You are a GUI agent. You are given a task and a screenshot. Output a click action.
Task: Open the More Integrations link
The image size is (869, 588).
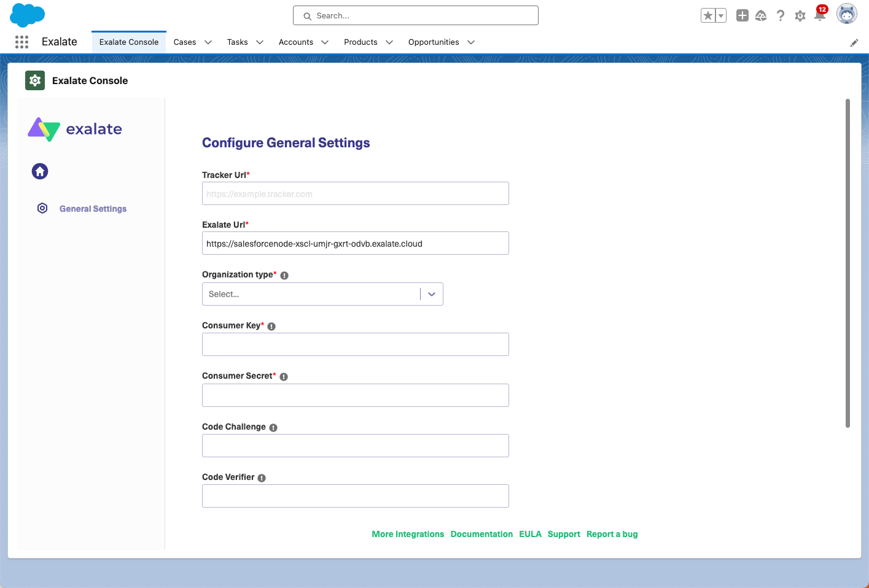pyautogui.click(x=408, y=534)
